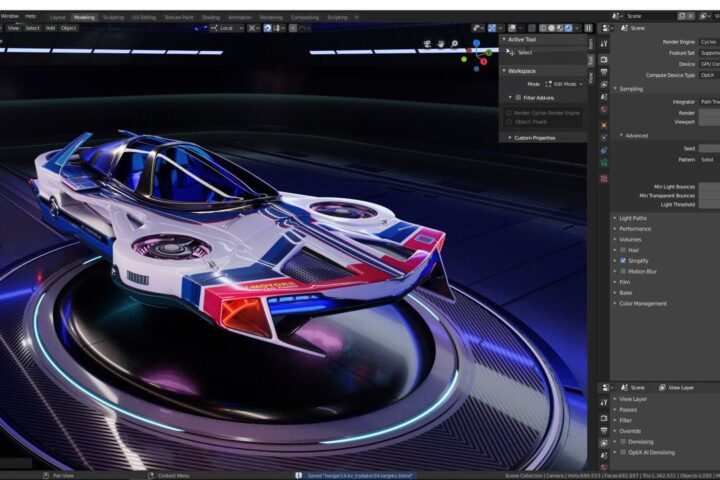Screen dimensions: 720x480
Task: Switch to the UV Editing workspace tab
Action: point(144,17)
